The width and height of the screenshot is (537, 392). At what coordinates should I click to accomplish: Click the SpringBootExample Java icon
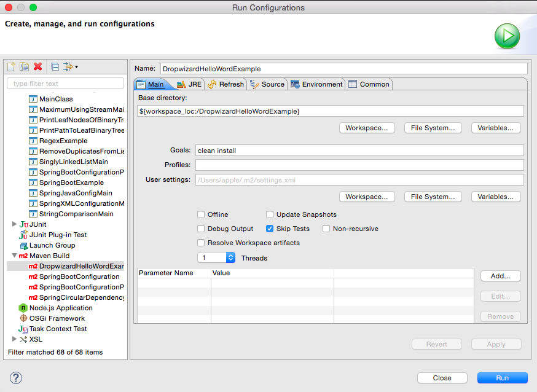click(x=33, y=183)
